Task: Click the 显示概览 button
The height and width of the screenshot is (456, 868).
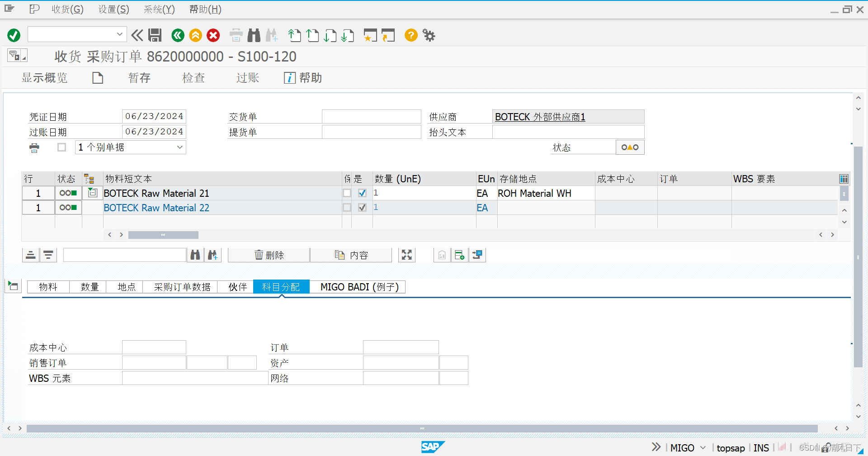Action: pos(44,78)
